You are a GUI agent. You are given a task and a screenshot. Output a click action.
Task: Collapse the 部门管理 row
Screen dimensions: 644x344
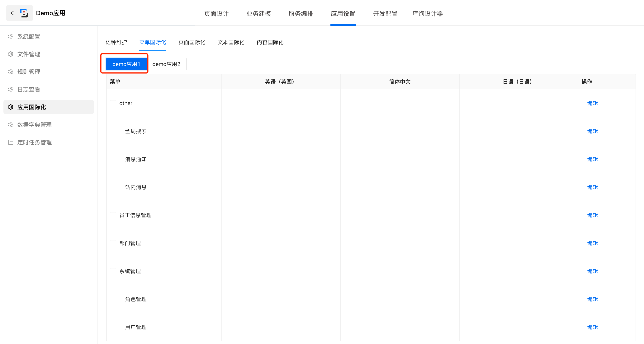[x=113, y=243]
